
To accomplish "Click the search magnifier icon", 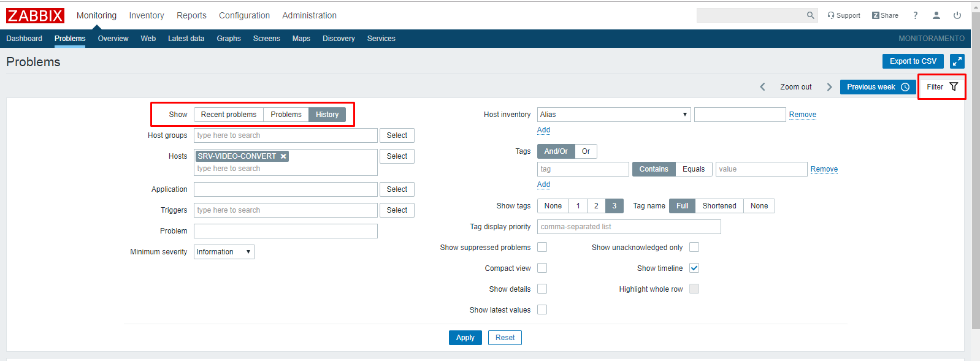I will tap(810, 15).
